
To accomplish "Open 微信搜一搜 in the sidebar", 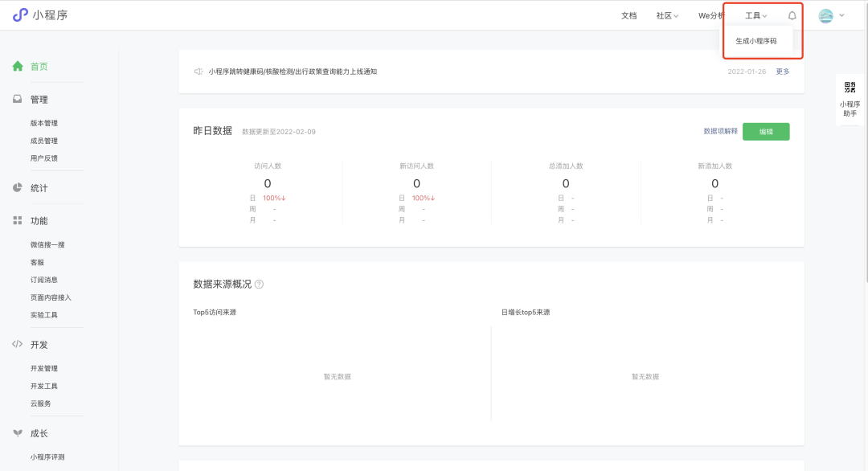I will pos(47,245).
